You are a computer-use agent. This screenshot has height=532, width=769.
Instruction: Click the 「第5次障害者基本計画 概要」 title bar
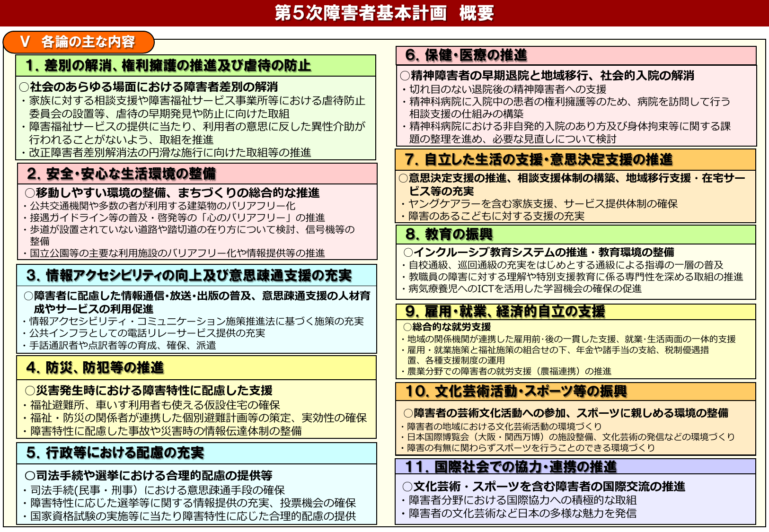pos(384,12)
